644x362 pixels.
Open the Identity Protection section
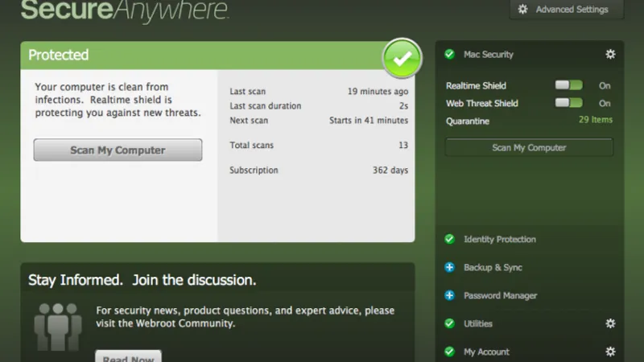[x=499, y=239]
